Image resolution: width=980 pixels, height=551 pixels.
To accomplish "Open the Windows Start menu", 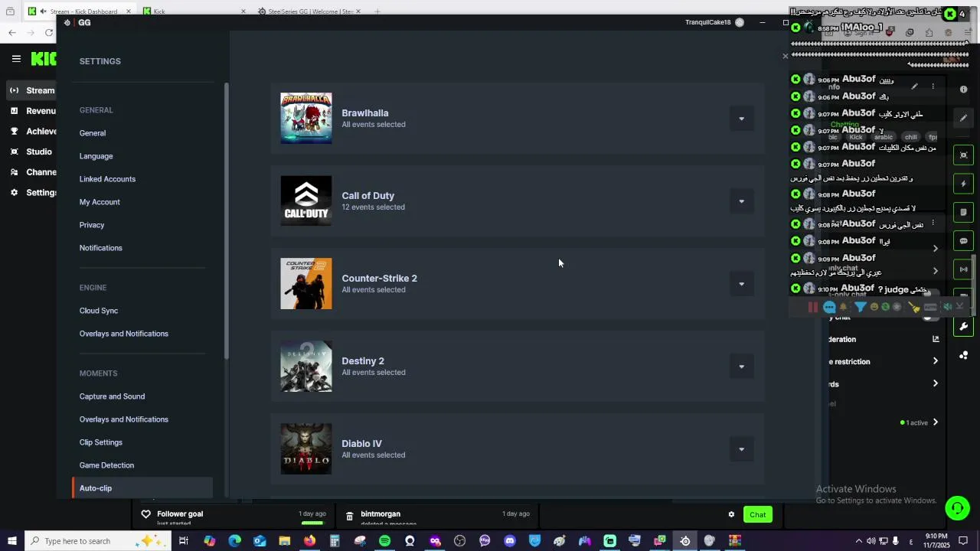I will pyautogui.click(x=12, y=541).
